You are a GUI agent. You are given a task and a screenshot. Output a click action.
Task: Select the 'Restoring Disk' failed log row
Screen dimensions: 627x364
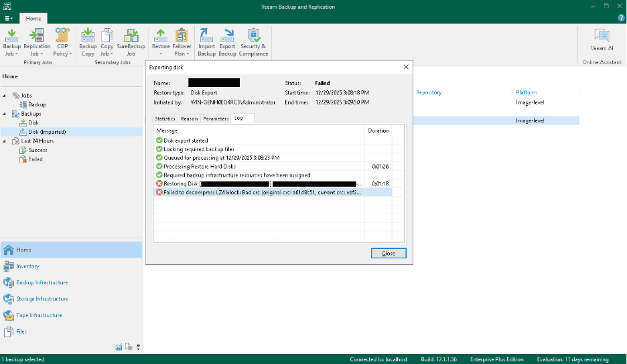pyautogui.click(x=273, y=184)
